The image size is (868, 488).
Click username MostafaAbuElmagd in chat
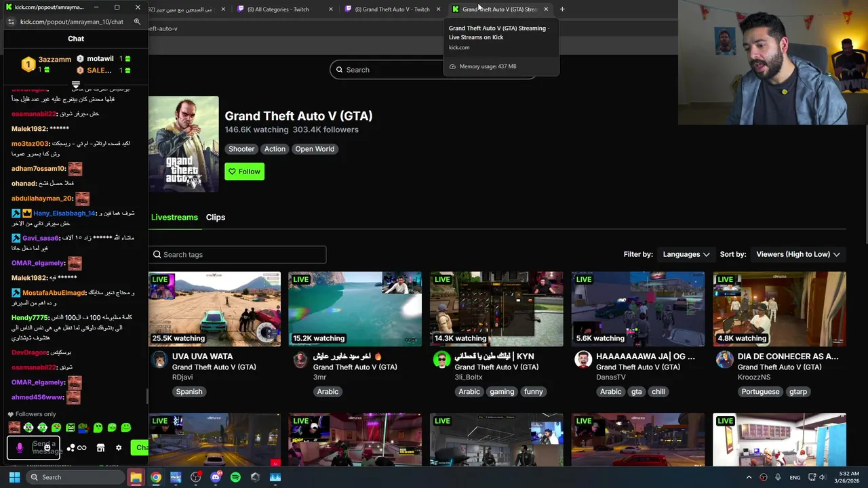tap(54, 293)
